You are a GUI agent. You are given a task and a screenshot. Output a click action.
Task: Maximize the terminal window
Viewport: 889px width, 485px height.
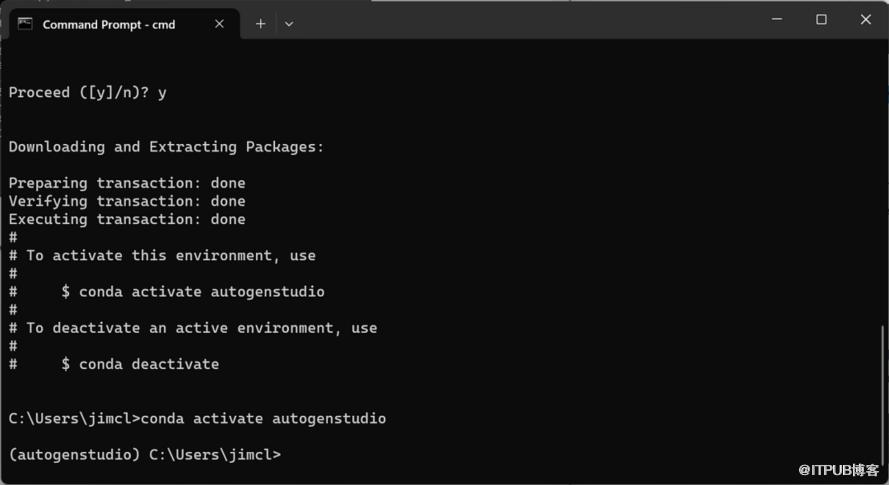pos(821,20)
